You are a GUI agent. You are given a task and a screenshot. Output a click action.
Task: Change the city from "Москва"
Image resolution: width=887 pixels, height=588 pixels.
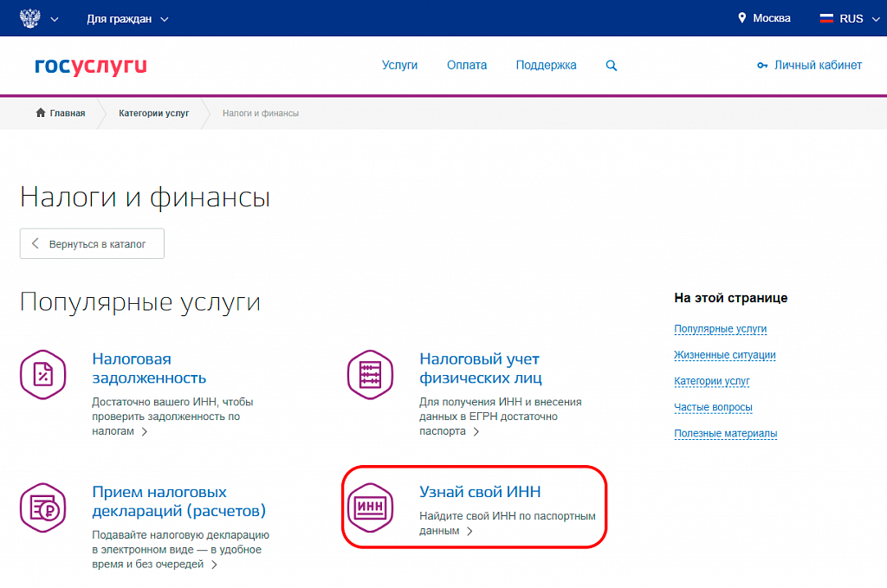772,18
